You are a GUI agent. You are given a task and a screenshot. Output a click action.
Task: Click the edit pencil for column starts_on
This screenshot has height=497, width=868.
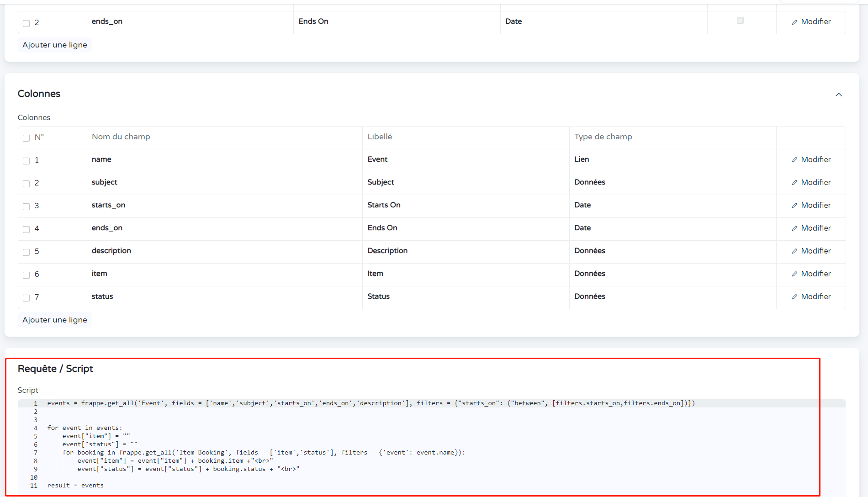coord(794,206)
